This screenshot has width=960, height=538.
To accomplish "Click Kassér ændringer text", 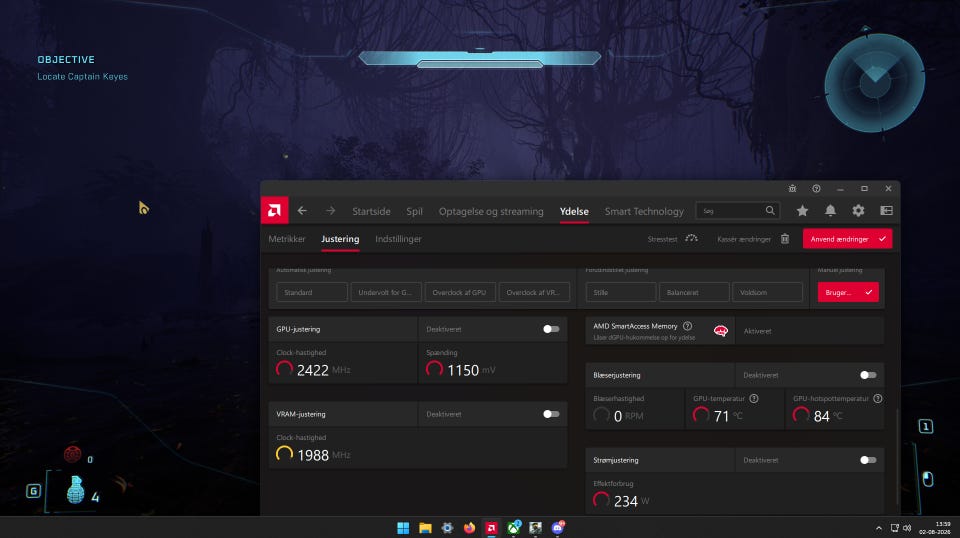I will [744, 239].
